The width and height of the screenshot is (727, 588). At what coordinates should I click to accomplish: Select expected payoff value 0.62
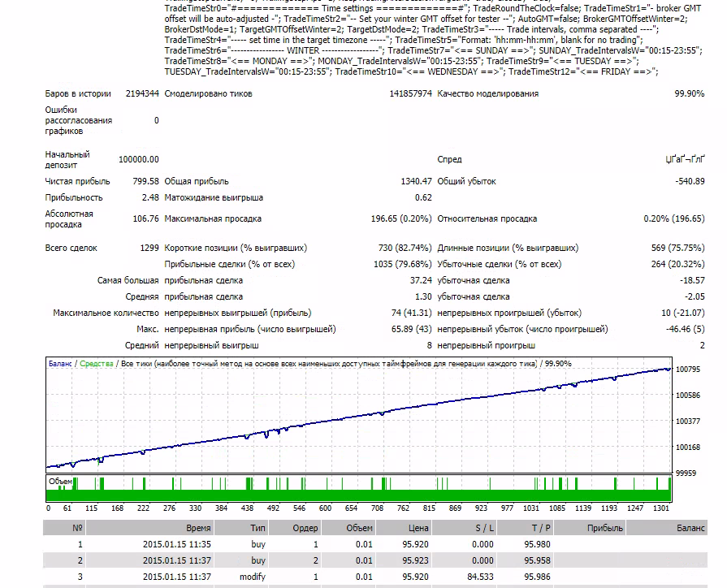pos(423,197)
